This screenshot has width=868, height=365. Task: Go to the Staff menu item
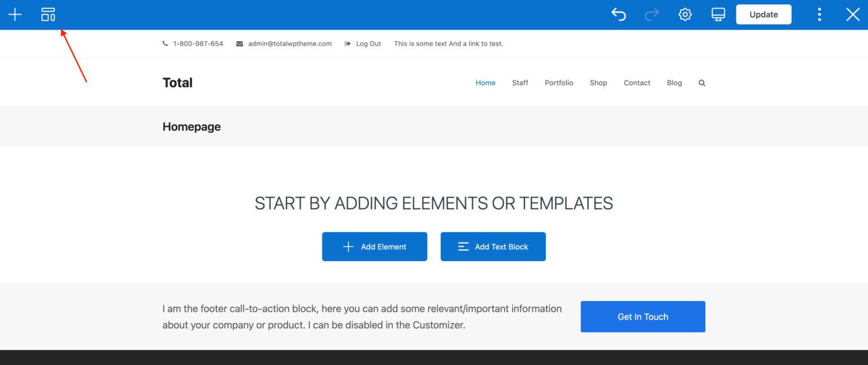point(520,83)
